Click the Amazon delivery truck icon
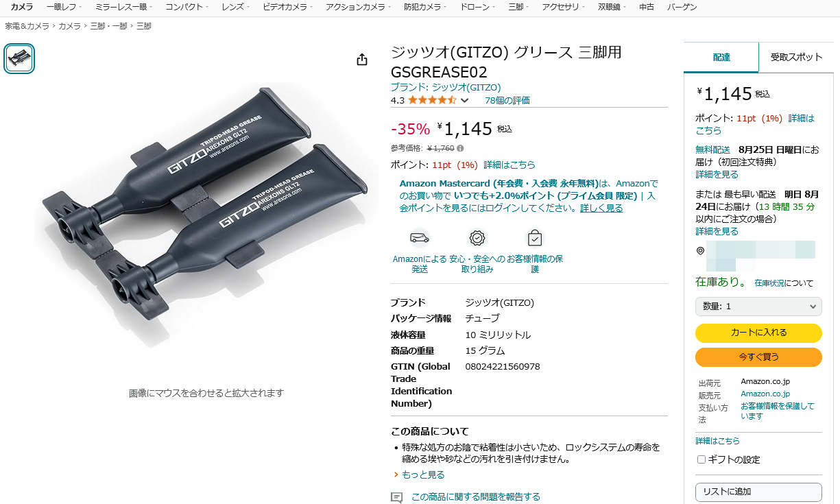This screenshot has height=504, width=840. click(x=420, y=238)
